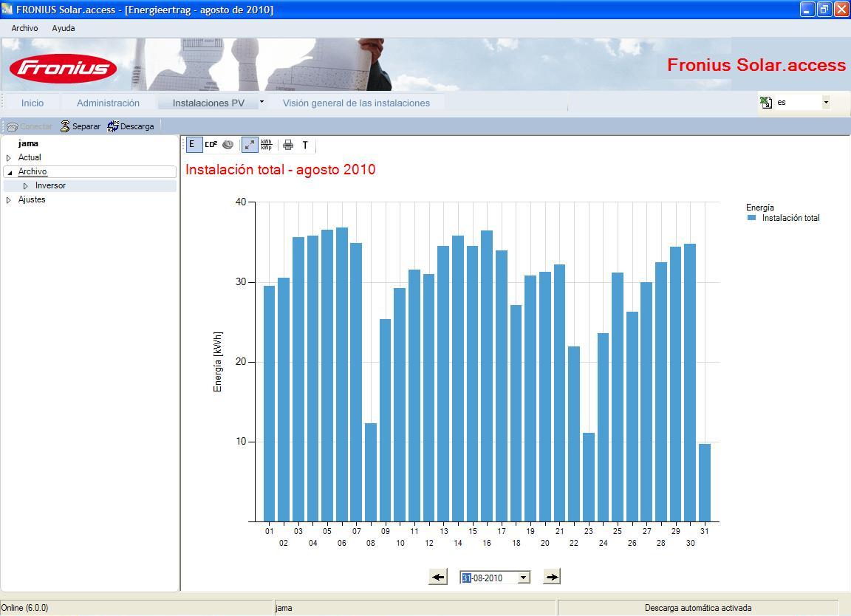Click Descarga automática activada status text

(698, 608)
